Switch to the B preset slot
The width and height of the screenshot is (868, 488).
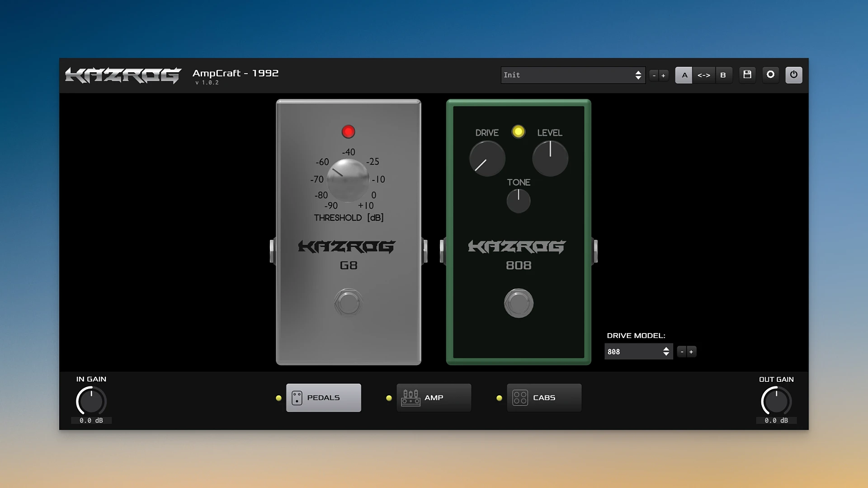(x=724, y=75)
